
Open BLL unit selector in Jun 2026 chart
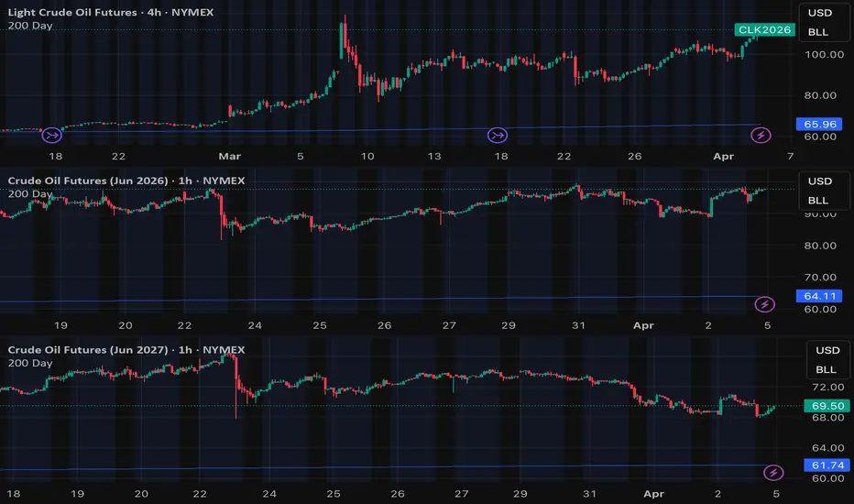pos(818,201)
